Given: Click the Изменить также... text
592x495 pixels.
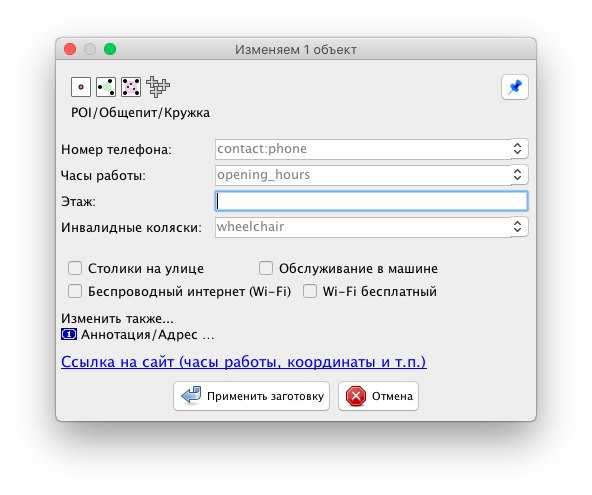Looking at the screenshot, I should pyautogui.click(x=117, y=319).
